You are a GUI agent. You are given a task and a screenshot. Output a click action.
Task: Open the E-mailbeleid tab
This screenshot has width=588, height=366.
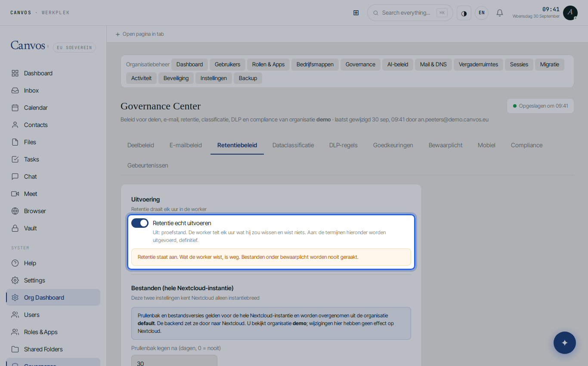[x=186, y=145]
